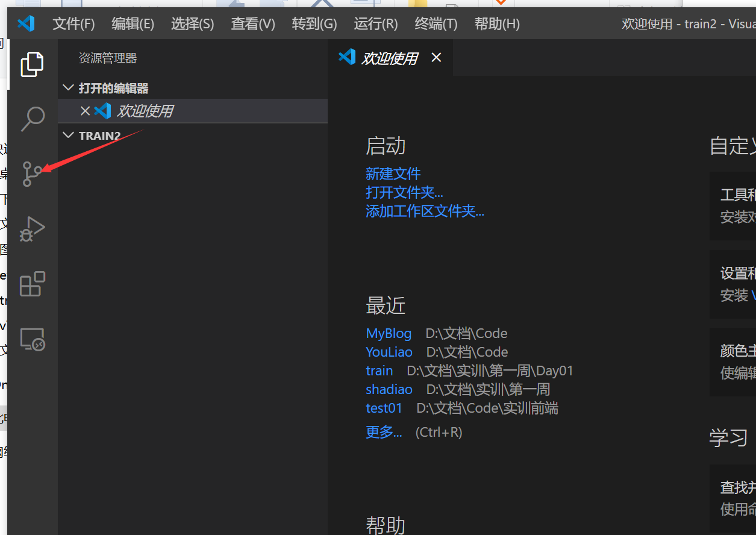The width and height of the screenshot is (756, 535).
Task: Open the 帮助(H) menu
Action: coord(497,24)
